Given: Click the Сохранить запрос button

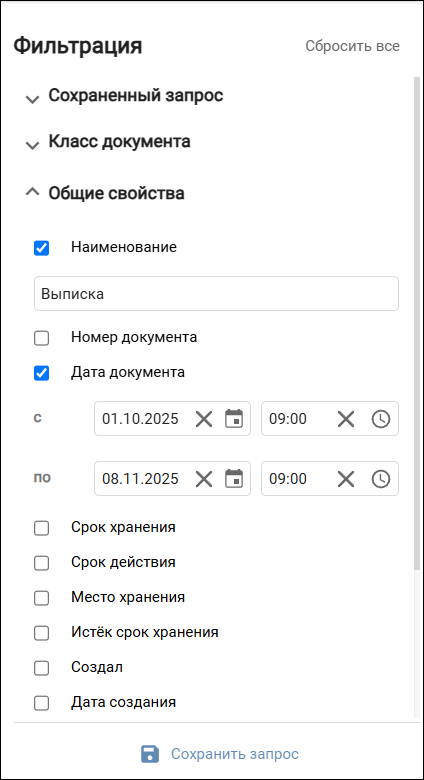Looking at the screenshot, I should click(219, 754).
